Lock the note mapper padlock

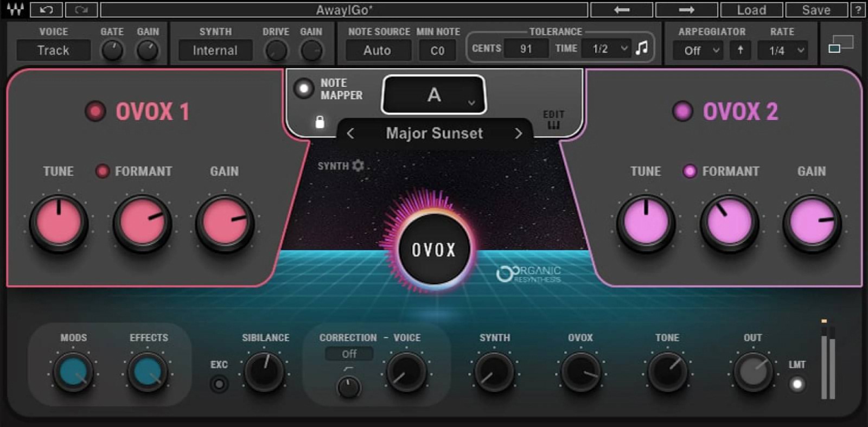pyautogui.click(x=320, y=122)
